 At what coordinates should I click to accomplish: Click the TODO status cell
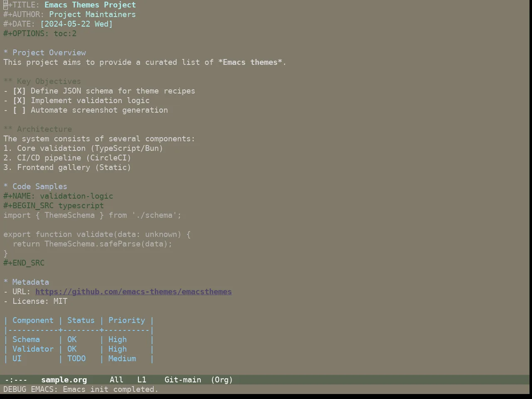[76, 359]
